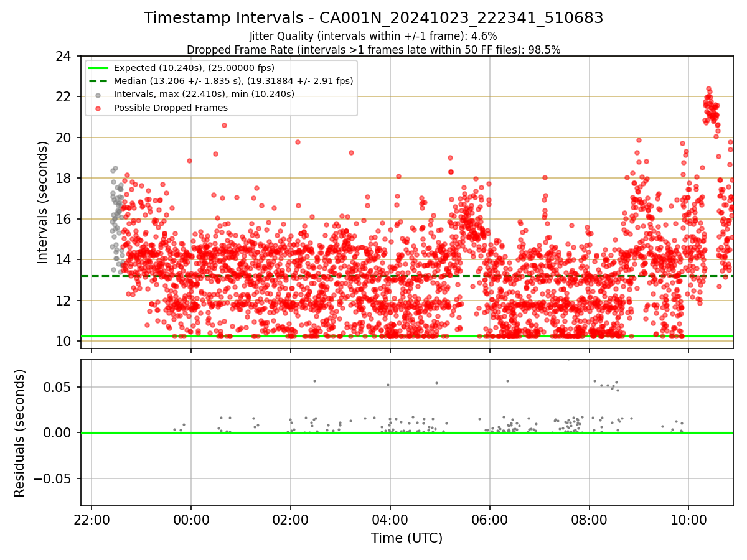Click the 08:00 x-axis tick label
The image size is (747, 560).
pos(589,520)
